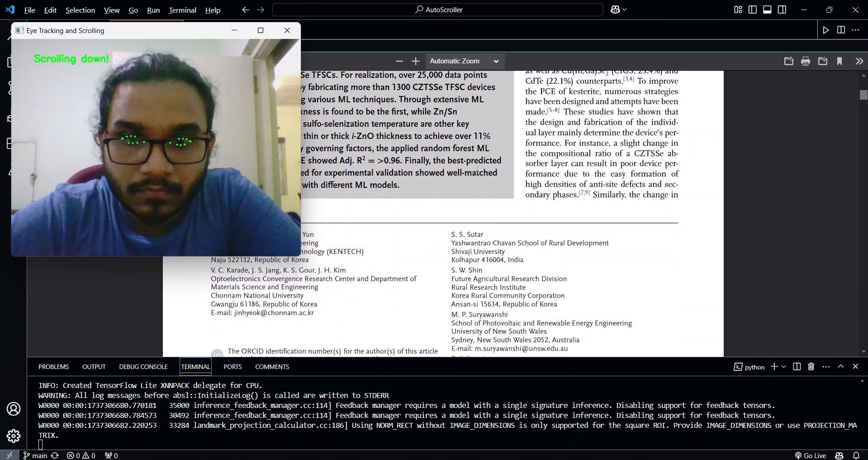Image resolution: width=868 pixels, height=460 pixels.
Task: Open the Go menu
Action: coord(133,10)
